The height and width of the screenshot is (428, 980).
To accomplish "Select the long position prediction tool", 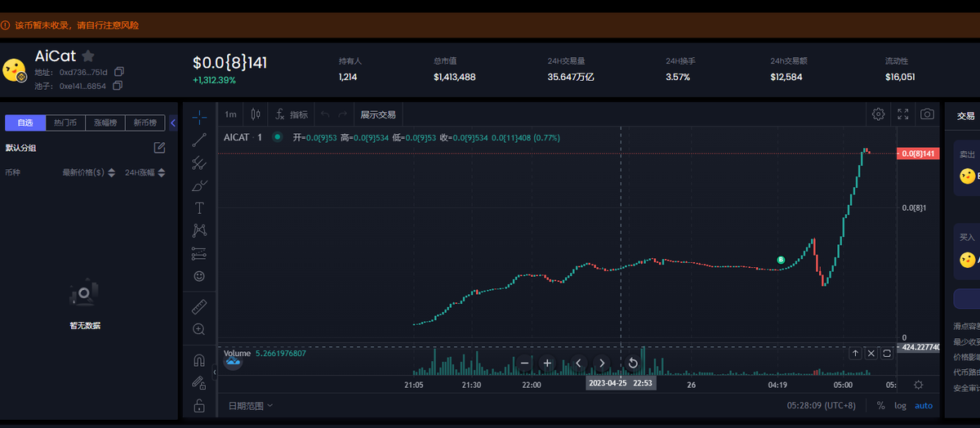I will (x=199, y=253).
